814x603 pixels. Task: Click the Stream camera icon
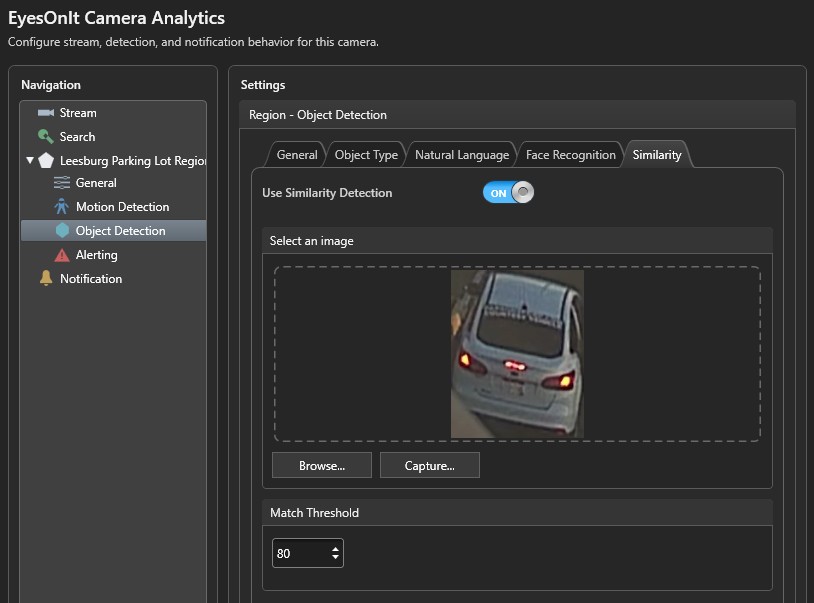[46, 113]
